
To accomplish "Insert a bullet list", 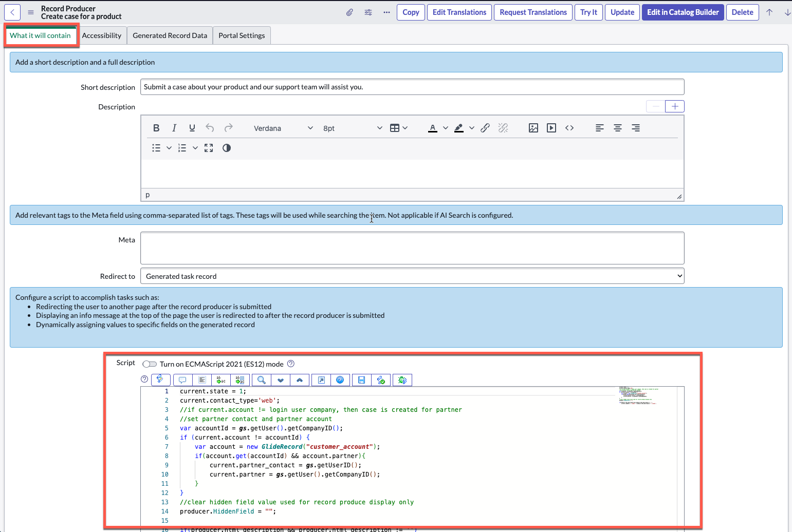I will point(156,148).
